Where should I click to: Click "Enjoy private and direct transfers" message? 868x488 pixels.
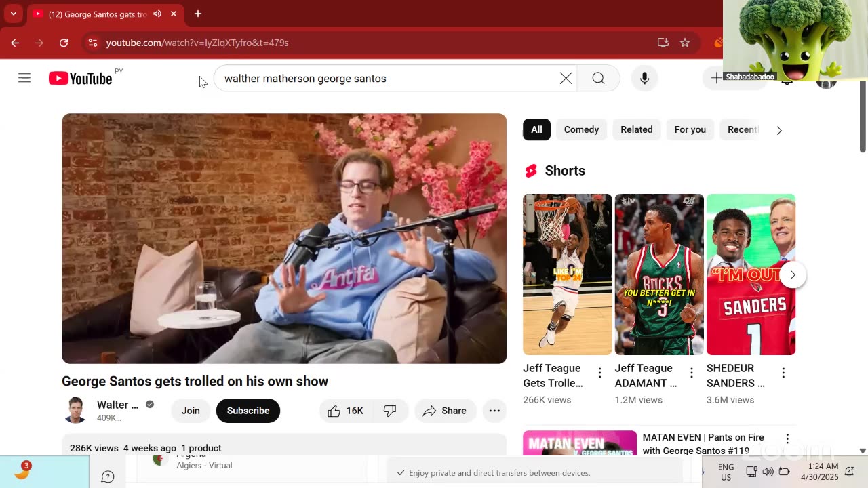(500, 473)
